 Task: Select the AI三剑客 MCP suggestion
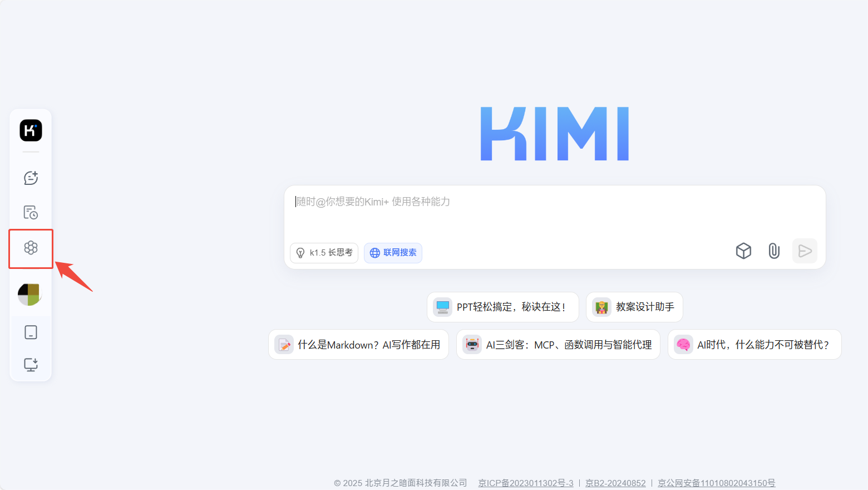pos(558,345)
